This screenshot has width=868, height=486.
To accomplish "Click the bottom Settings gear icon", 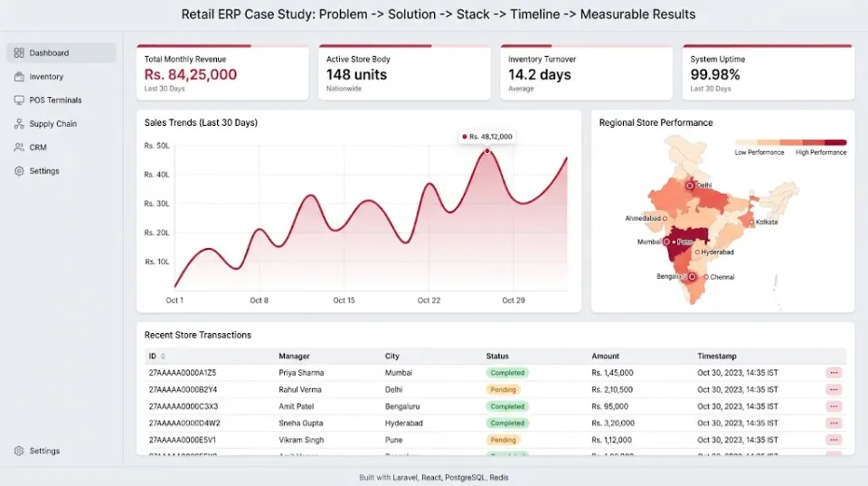I will [x=19, y=451].
